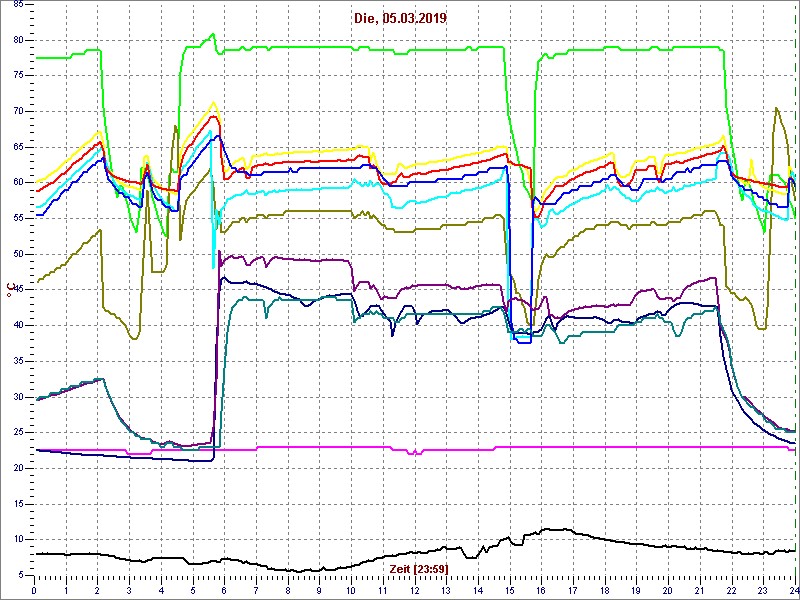800x600 pixels.
Task: Select the 55 value on the temperature axis
Action: (x=17, y=218)
